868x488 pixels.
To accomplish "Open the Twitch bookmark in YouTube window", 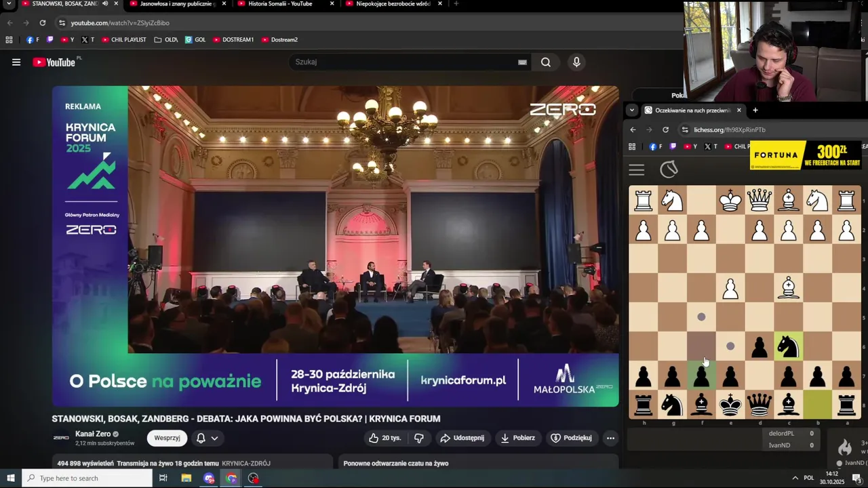I will coord(50,40).
